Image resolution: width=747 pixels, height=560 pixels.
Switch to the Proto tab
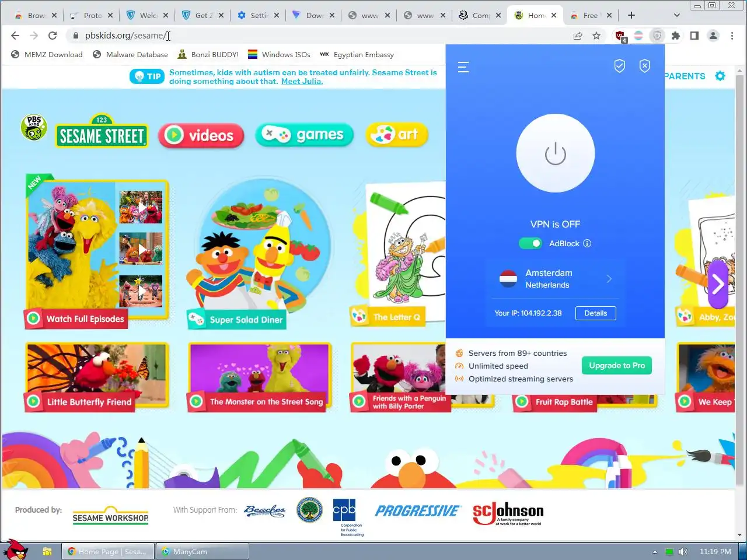click(91, 15)
